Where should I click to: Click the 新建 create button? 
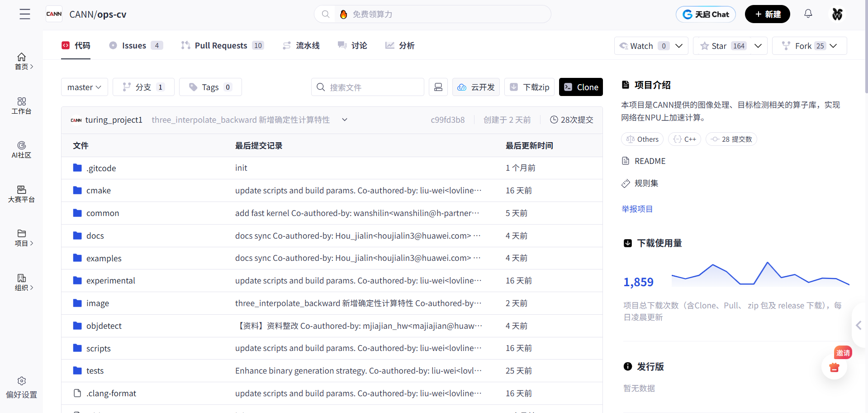click(x=768, y=14)
